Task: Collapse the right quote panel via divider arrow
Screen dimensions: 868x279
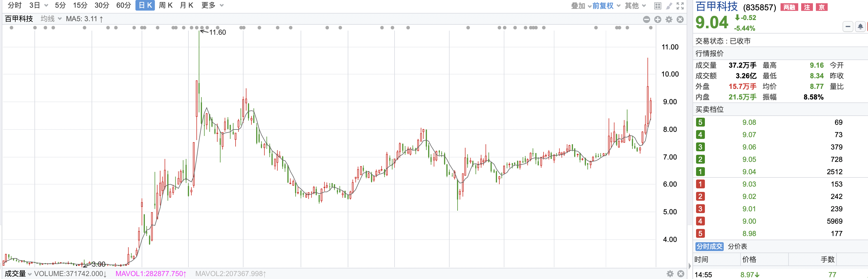Action: (689, 266)
